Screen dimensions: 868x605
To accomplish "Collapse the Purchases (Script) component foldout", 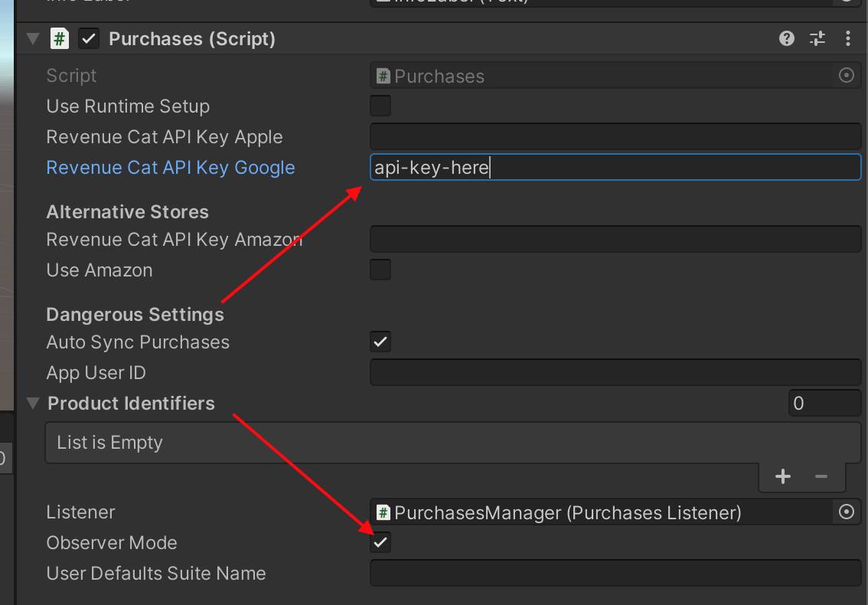I will click(x=32, y=38).
